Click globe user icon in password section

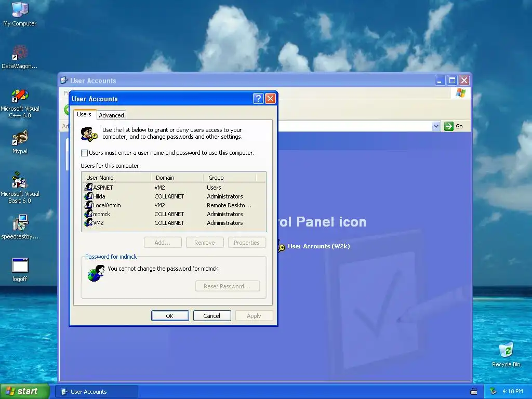click(96, 273)
